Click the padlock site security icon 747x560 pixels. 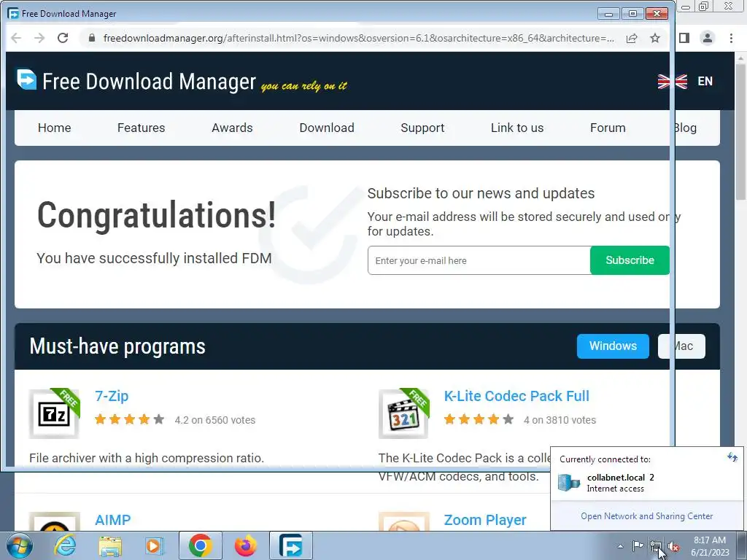point(92,38)
